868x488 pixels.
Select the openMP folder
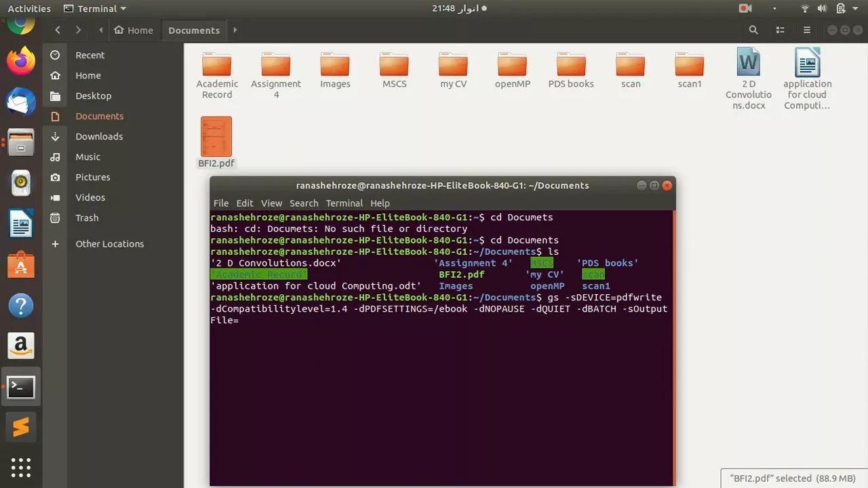[x=512, y=70]
